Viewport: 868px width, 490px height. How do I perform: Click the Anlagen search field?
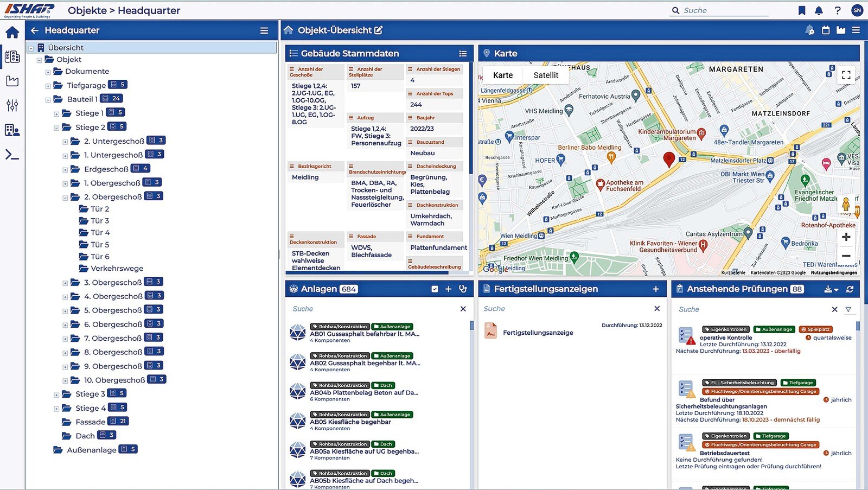coord(373,309)
